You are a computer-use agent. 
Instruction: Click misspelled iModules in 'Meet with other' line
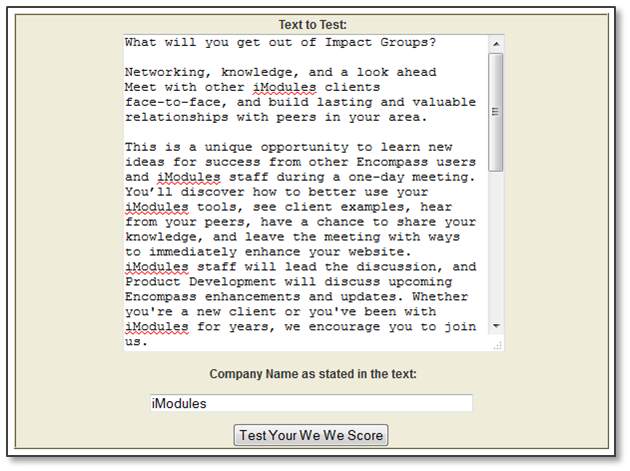coord(284,87)
